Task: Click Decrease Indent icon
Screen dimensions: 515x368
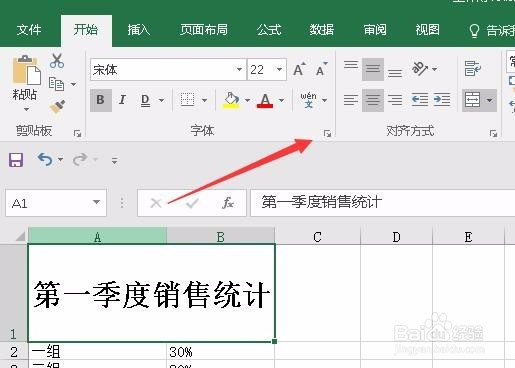Action: (420, 100)
